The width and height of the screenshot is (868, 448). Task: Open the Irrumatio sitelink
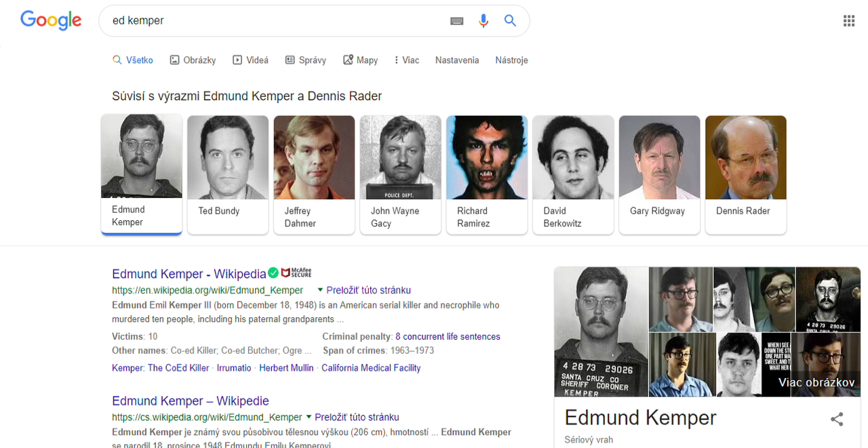pyautogui.click(x=234, y=368)
